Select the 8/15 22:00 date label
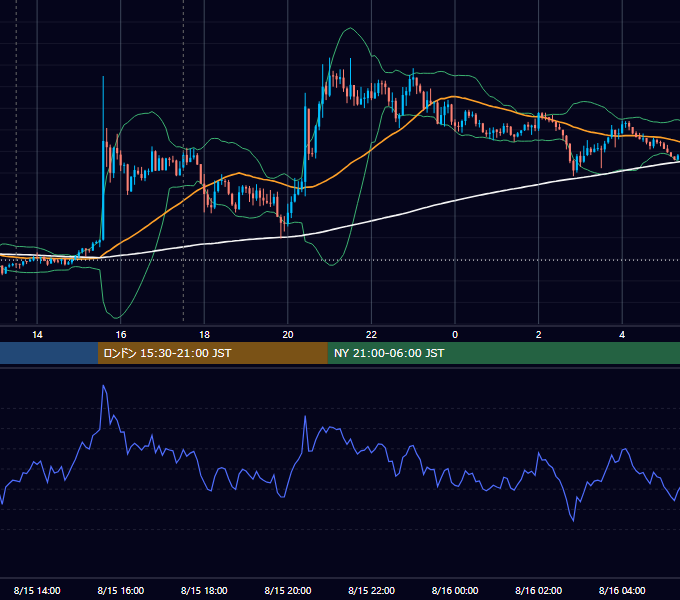Image resolution: width=680 pixels, height=600 pixels. point(371,590)
